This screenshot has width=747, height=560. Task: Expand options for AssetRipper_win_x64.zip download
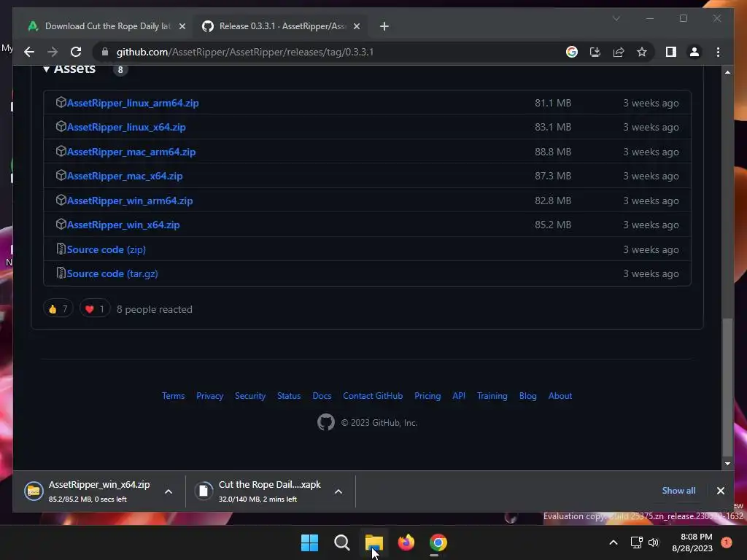(x=169, y=491)
